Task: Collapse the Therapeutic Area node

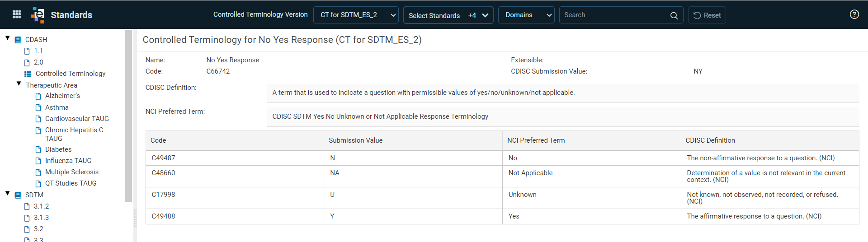Action: click(19, 84)
